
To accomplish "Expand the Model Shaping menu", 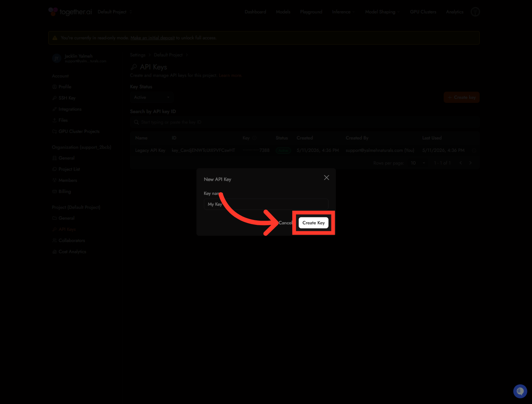I will (x=382, y=12).
